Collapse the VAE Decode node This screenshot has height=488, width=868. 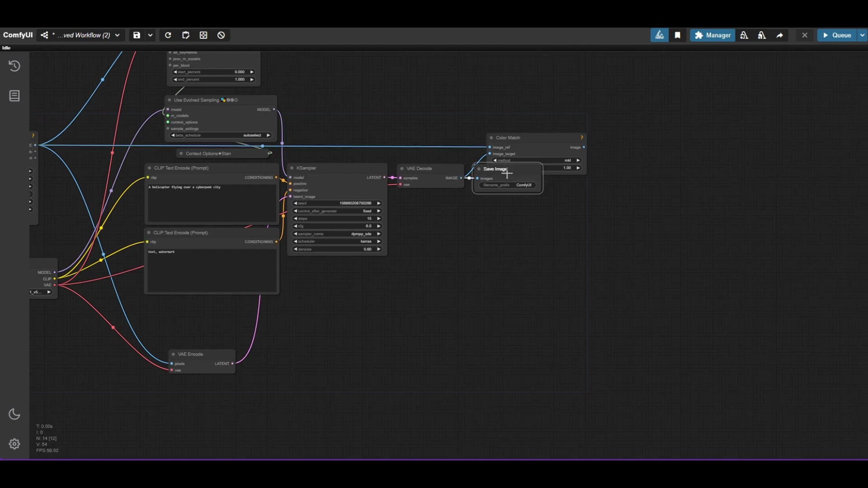pyautogui.click(x=402, y=169)
